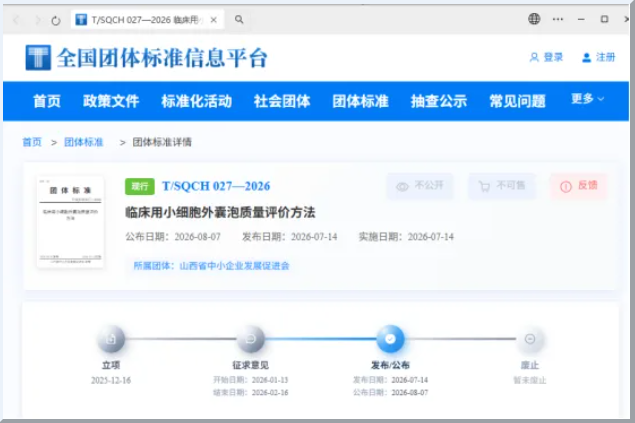
Task: Click the 不公开 eye button
Action: 420,186
